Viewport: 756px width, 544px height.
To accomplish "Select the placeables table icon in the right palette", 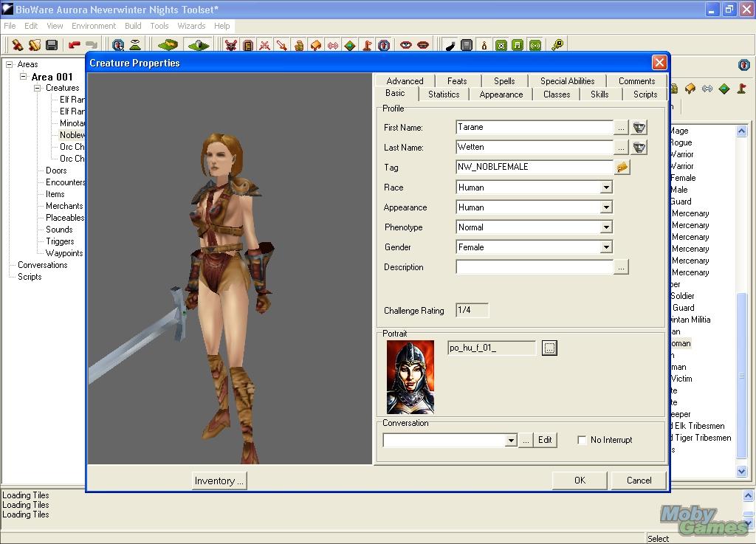I will [690, 89].
